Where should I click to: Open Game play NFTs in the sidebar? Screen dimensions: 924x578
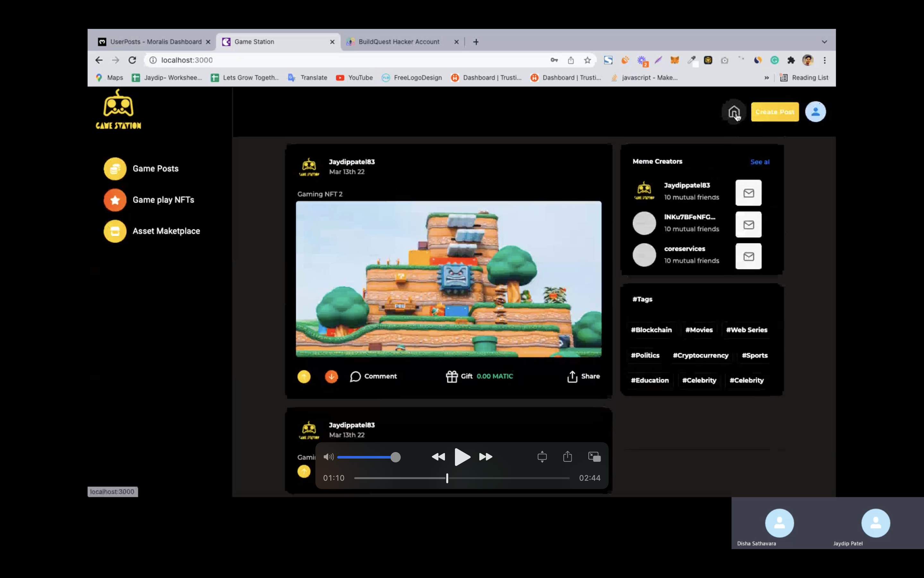click(149, 200)
